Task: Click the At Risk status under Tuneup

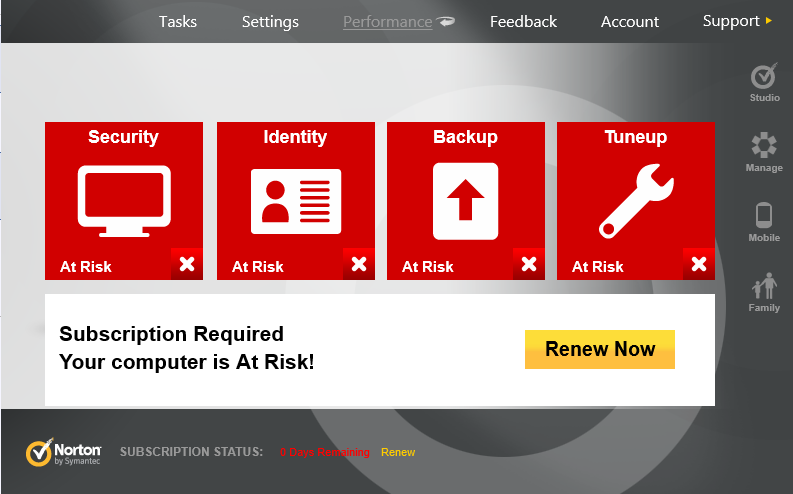Action: coord(597,266)
